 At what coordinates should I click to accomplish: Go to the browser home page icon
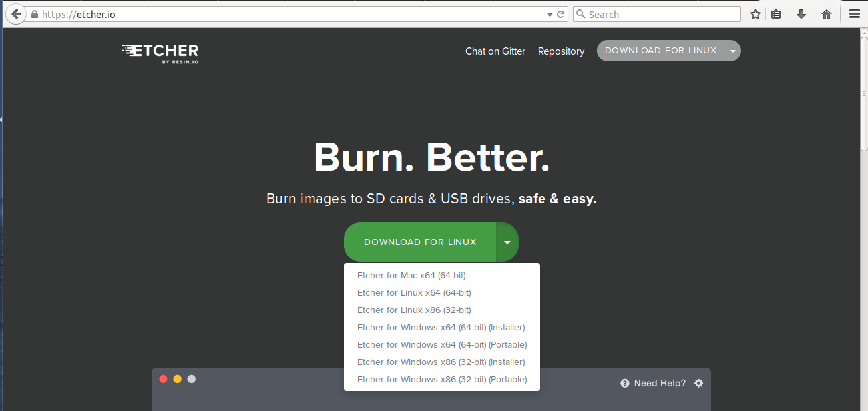click(827, 14)
